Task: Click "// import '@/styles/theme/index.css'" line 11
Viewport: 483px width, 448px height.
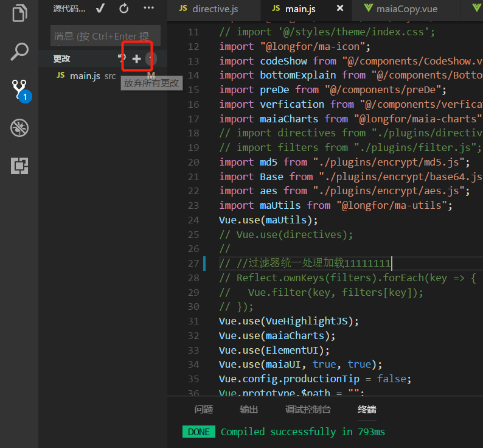Action: tap(327, 32)
